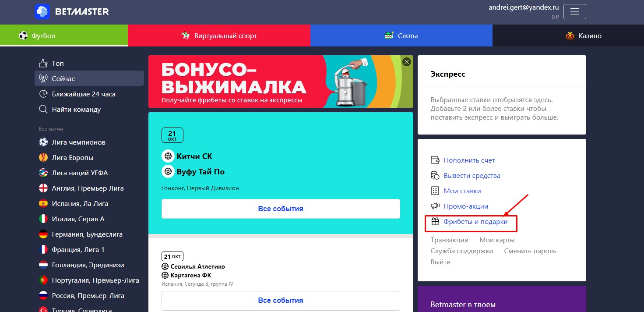Click the Севилья Атлетико team name

(x=198, y=266)
